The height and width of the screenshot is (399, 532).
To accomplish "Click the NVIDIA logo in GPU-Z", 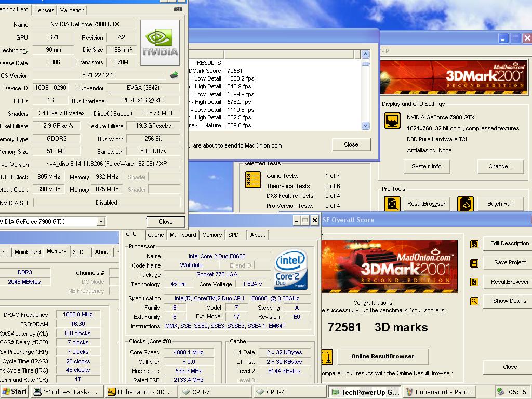I will [x=160, y=43].
